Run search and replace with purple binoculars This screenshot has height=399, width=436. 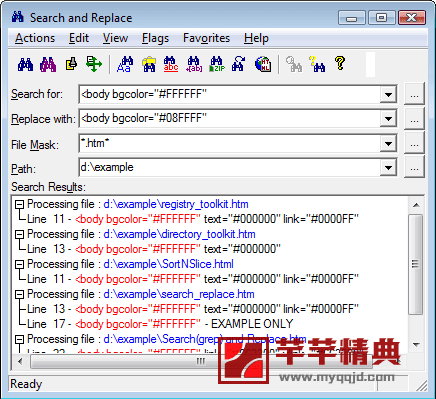click(48, 64)
